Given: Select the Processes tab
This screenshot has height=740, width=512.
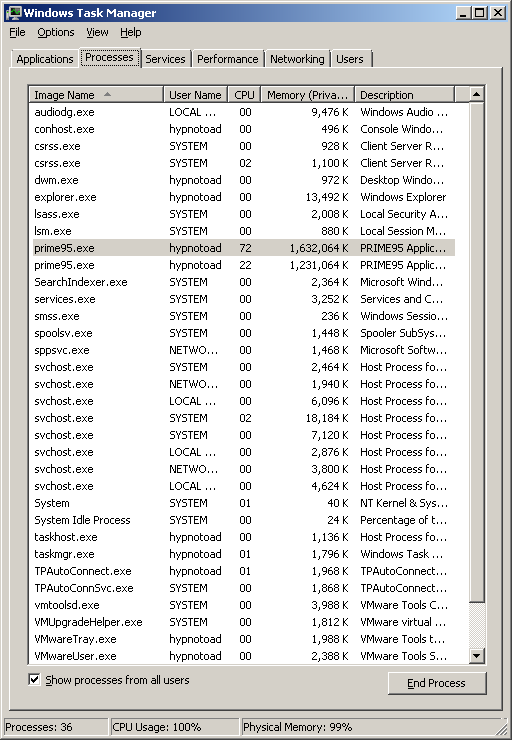Looking at the screenshot, I should tap(110, 58).
